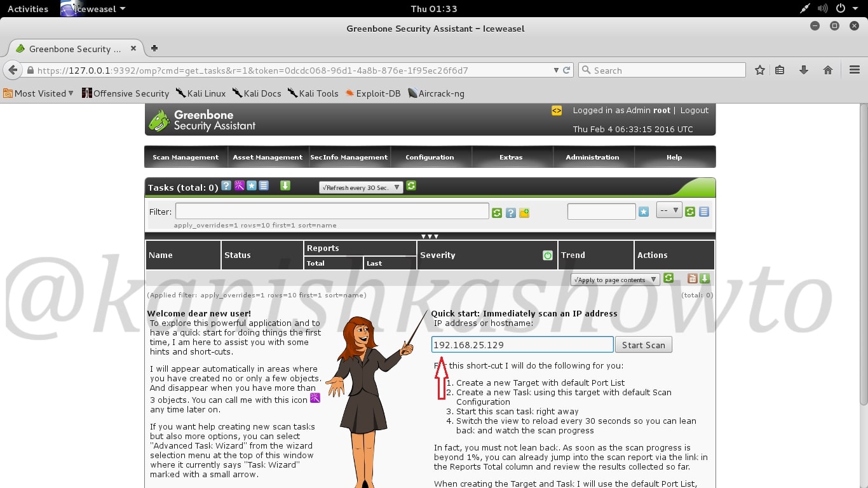868x488 pixels.
Task: Click the browser Search box
Action: (661, 70)
